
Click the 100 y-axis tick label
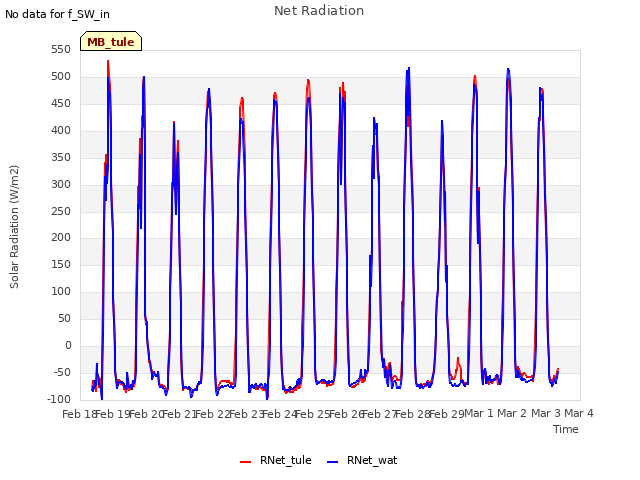coord(61,291)
